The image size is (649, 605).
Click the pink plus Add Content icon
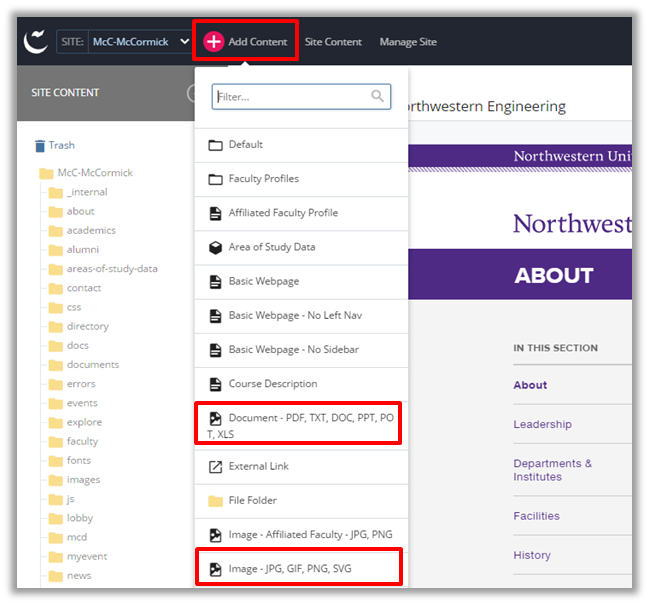click(214, 41)
